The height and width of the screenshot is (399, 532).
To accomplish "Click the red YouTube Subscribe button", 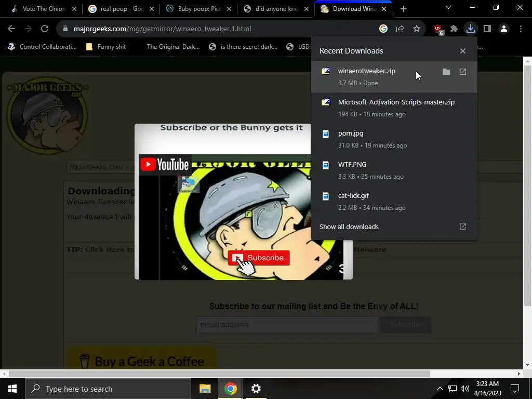I will [259, 258].
